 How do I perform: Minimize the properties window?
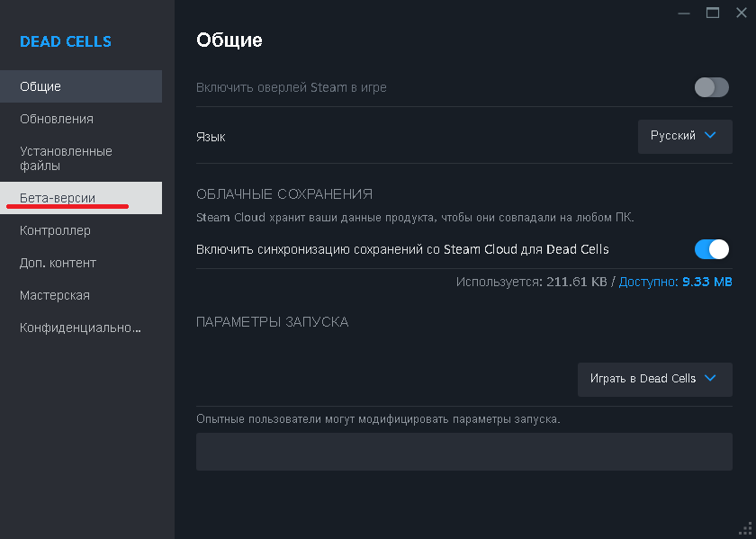point(684,13)
